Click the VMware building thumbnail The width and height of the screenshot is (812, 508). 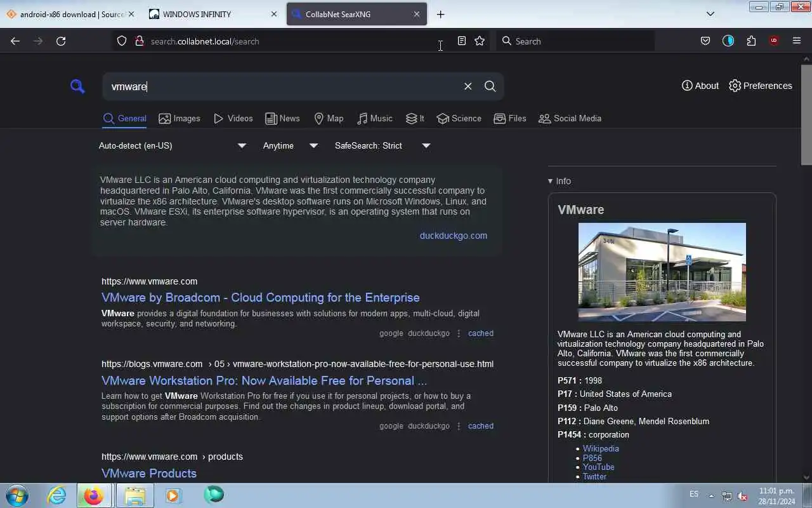pyautogui.click(x=662, y=272)
